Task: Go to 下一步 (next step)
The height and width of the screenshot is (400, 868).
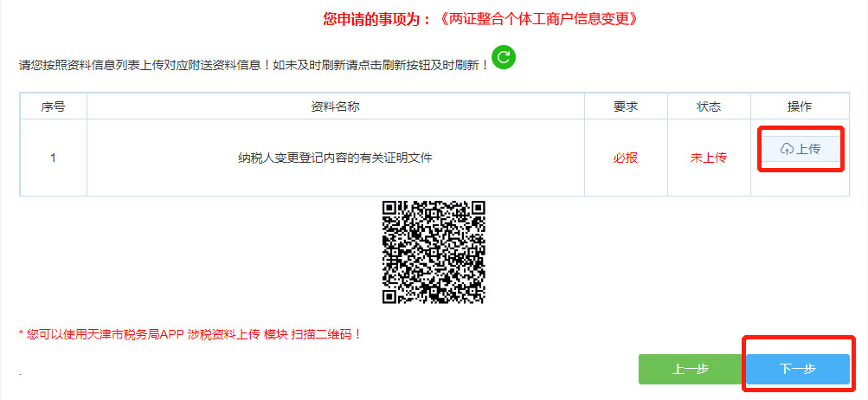Action: [798, 369]
